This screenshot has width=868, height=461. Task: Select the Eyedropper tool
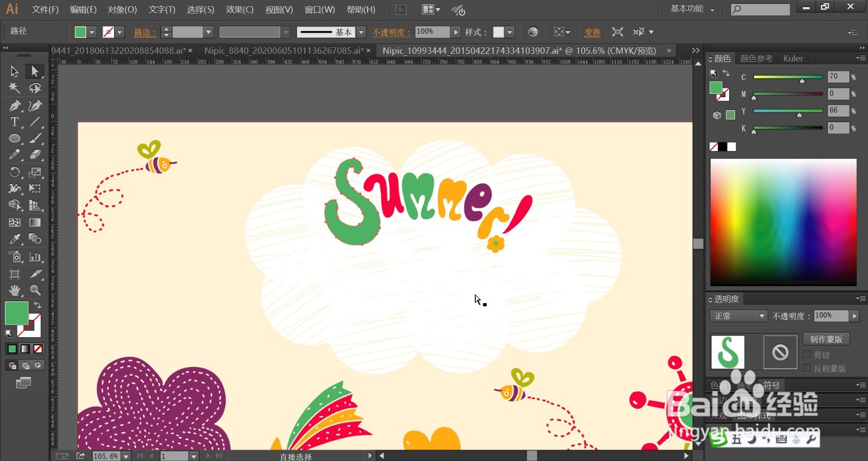[x=15, y=239]
